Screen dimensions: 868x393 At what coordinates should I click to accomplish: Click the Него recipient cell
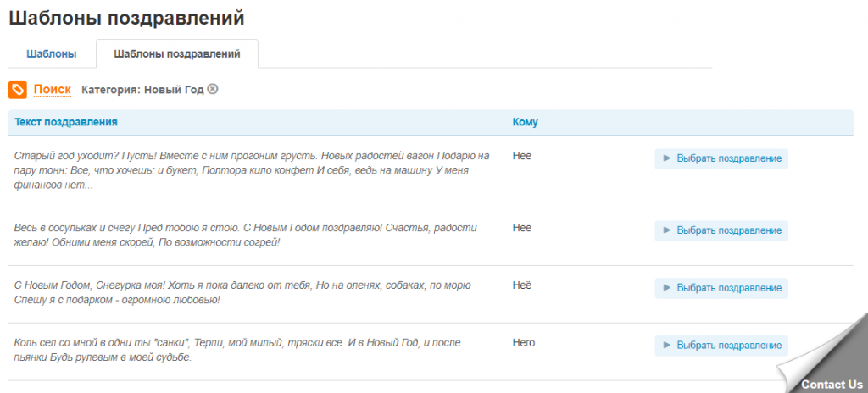(x=524, y=343)
